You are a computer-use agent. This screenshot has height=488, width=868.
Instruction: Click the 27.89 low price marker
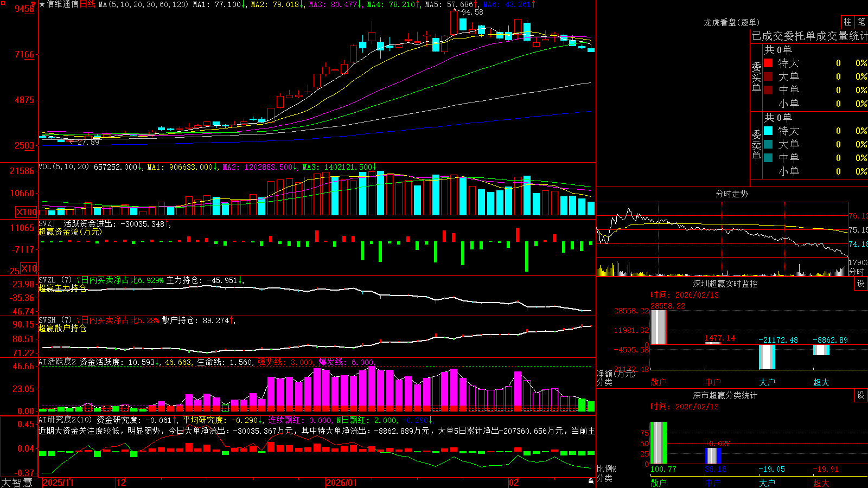tap(88, 142)
